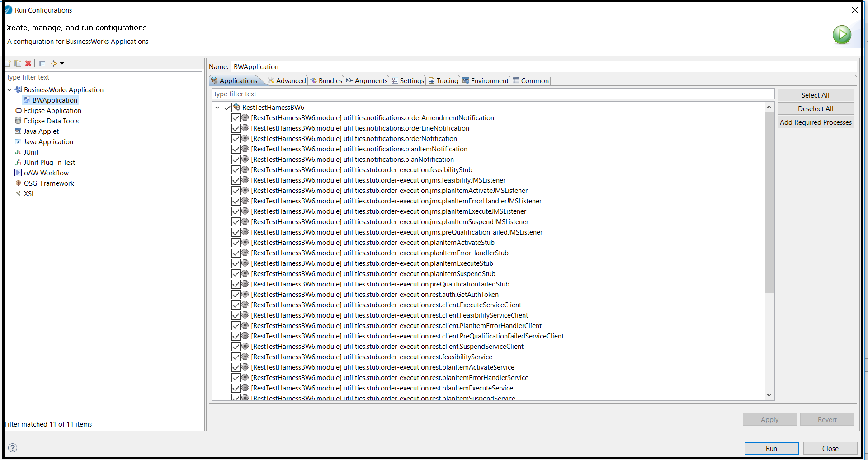Open the Settings tab
The image size is (868, 460).
coord(408,80)
